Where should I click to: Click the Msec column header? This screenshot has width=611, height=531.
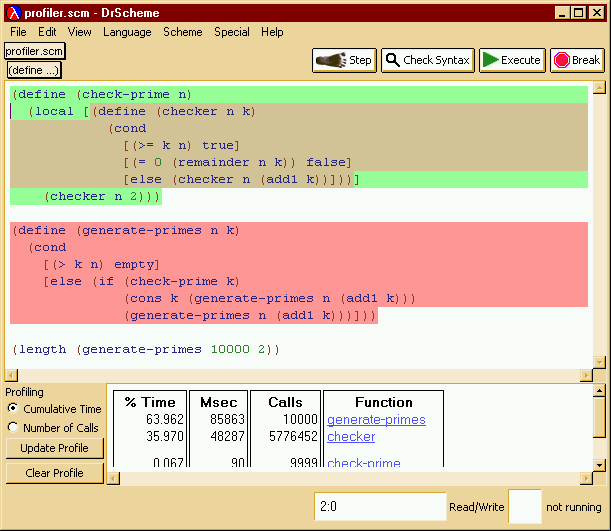(x=219, y=402)
